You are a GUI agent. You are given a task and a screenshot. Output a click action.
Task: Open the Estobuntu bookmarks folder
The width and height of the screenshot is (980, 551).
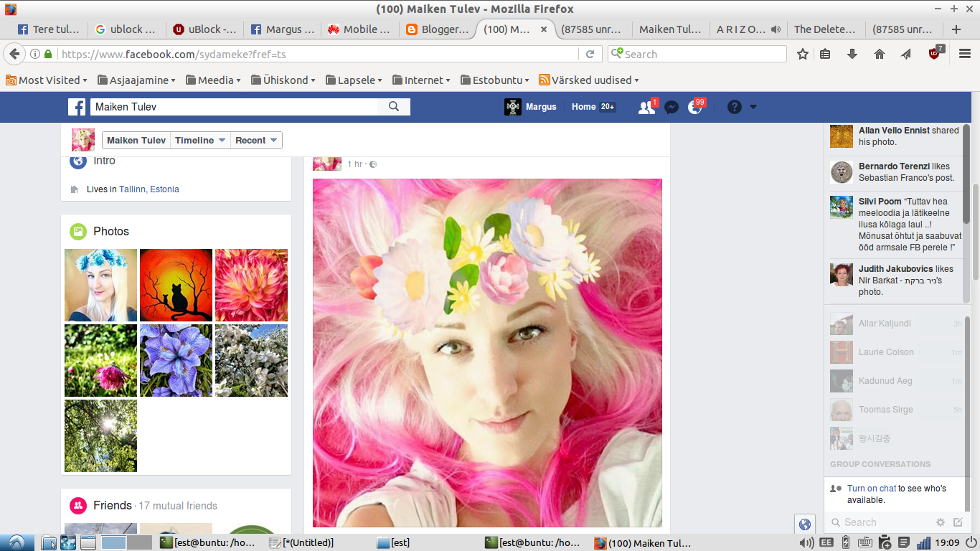click(496, 80)
